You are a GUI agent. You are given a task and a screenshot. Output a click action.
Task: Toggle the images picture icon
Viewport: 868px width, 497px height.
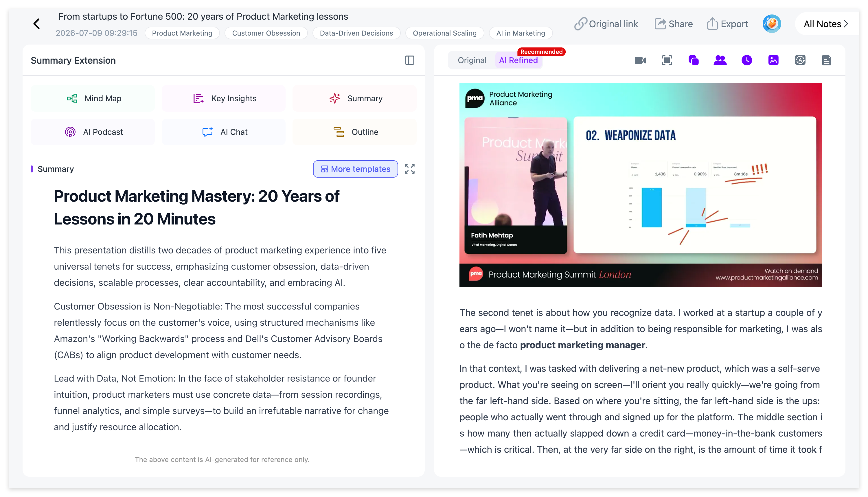773,60
